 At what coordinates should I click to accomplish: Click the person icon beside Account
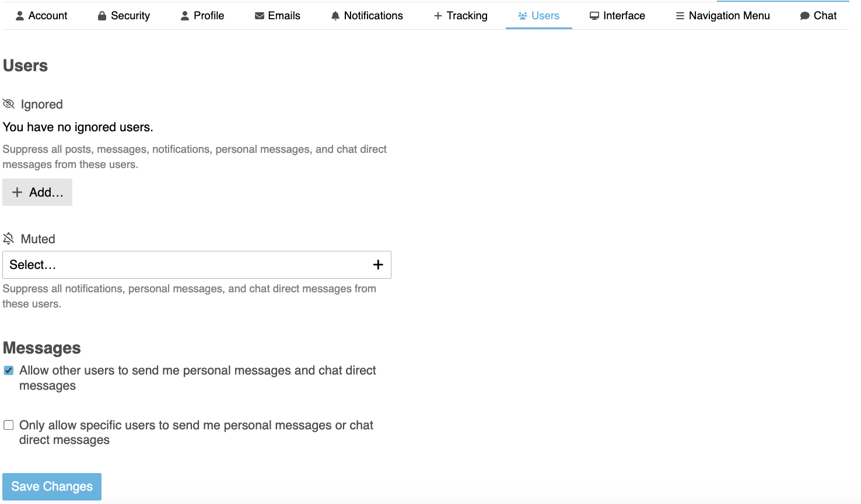[x=20, y=16]
